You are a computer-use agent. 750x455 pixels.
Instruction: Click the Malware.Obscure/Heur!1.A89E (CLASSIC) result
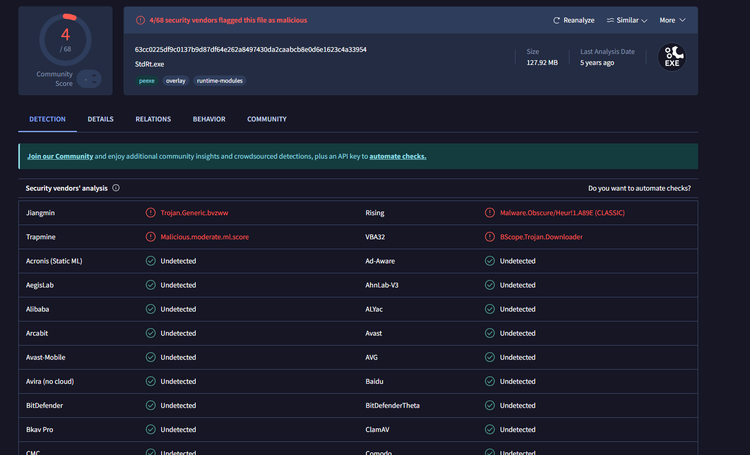[562, 213]
